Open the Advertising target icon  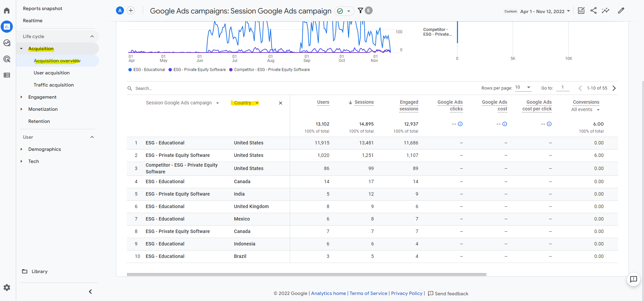(x=7, y=59)
